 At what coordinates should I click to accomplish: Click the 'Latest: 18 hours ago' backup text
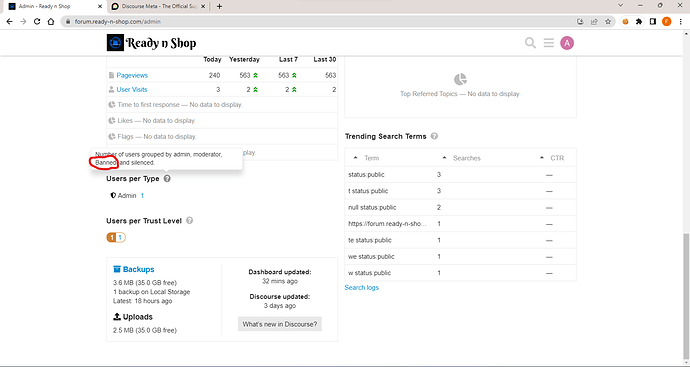pos(143,301)
